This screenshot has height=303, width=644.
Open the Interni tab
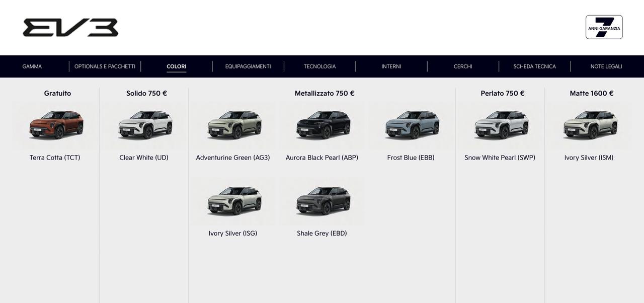(x=391, y=66)
